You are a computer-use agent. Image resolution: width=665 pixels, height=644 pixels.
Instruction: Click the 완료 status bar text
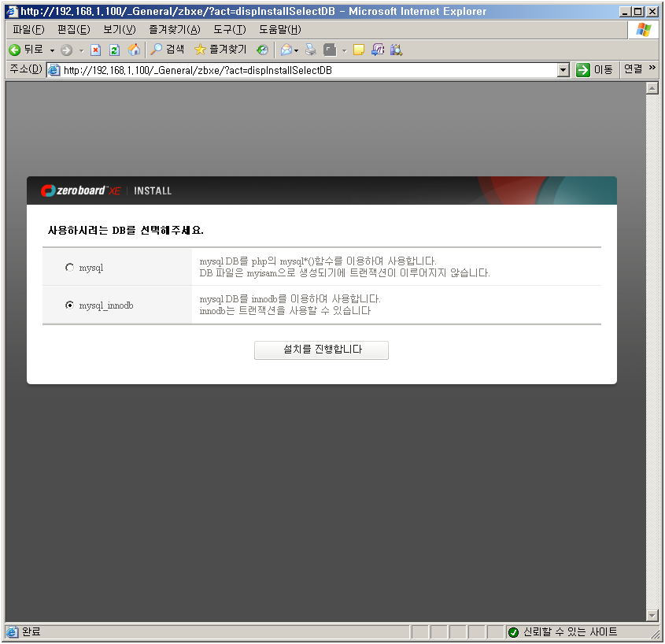coord(31,631)
